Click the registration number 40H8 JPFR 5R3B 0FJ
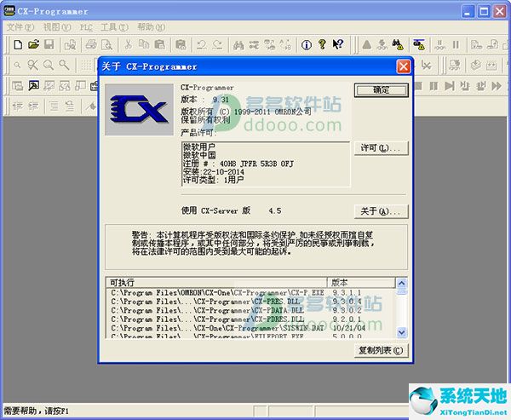The height and width of the screenshot is (420, 511). tap(256, 164)
